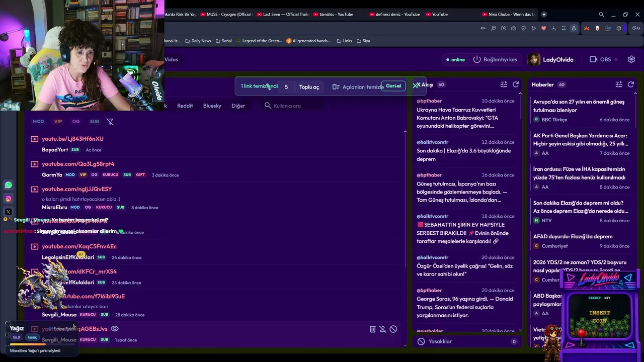Click the browser heart favorites icon
This screenshot has height=362, width=644.
point(543,28)
